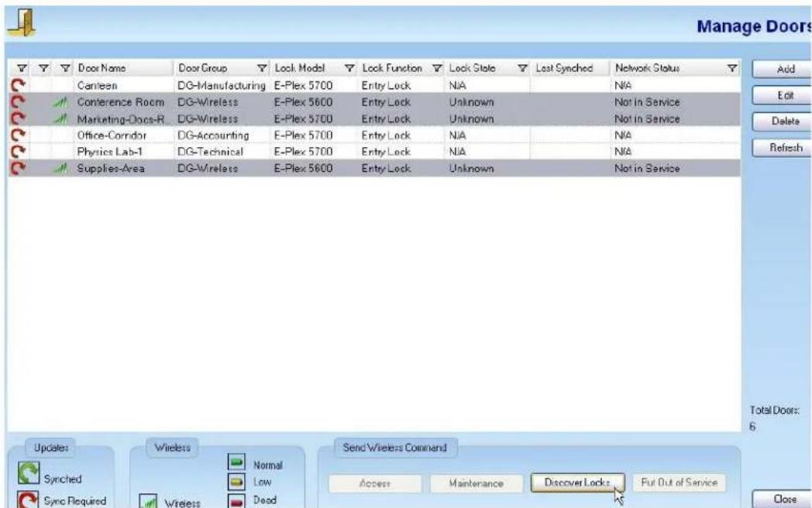812x508 pixels.
Task: Open filter on second status column
Action: [x=43, y=68]
